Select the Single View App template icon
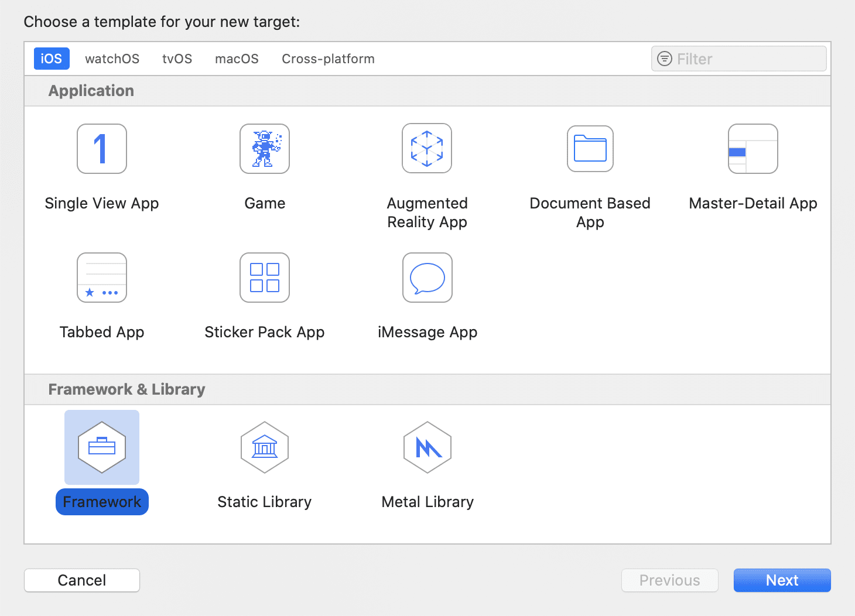This screenshot has width=855, height=616. (x=102, y=149)
